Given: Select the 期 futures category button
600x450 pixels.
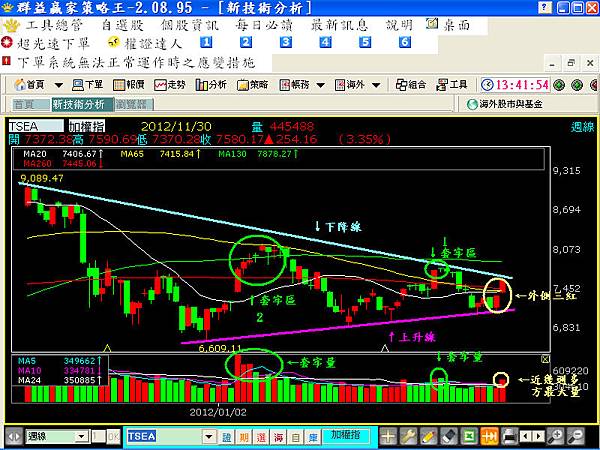Looking at the screenshot, I should coord(243,437).
